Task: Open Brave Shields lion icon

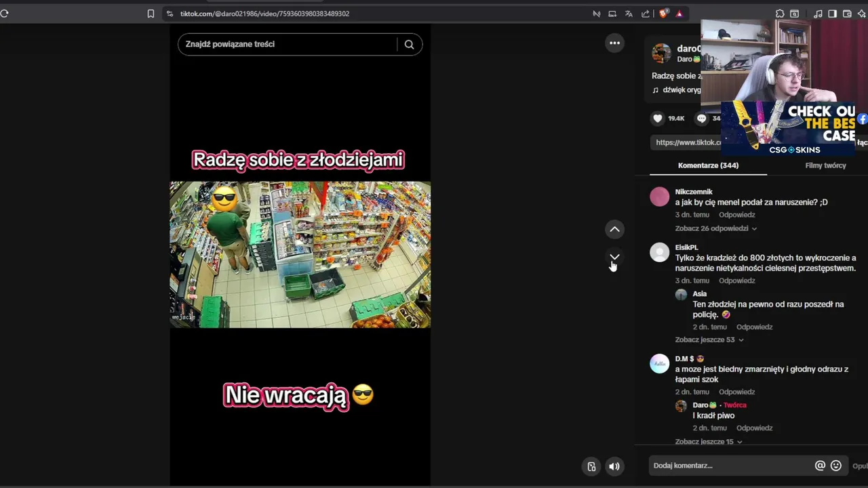Action: click(x=663, y=14)
